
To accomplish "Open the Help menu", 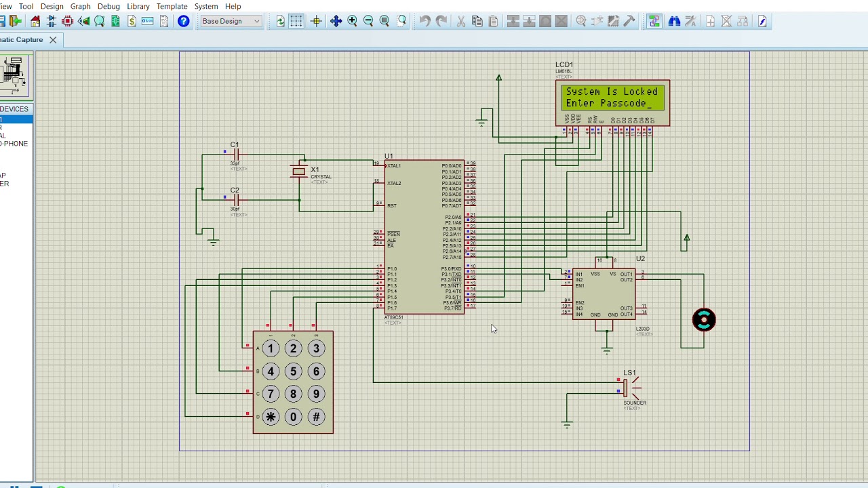I will [233, 6].
